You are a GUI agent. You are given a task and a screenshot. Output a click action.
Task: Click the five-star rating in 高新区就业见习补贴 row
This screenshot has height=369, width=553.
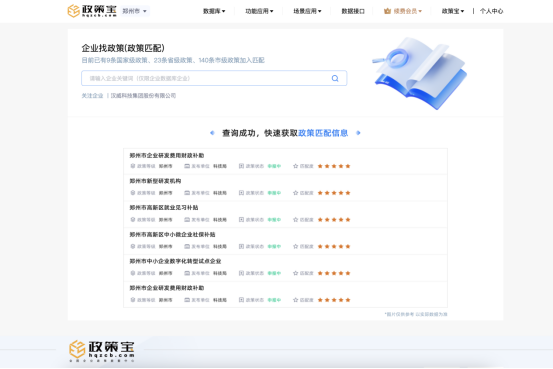334,220
